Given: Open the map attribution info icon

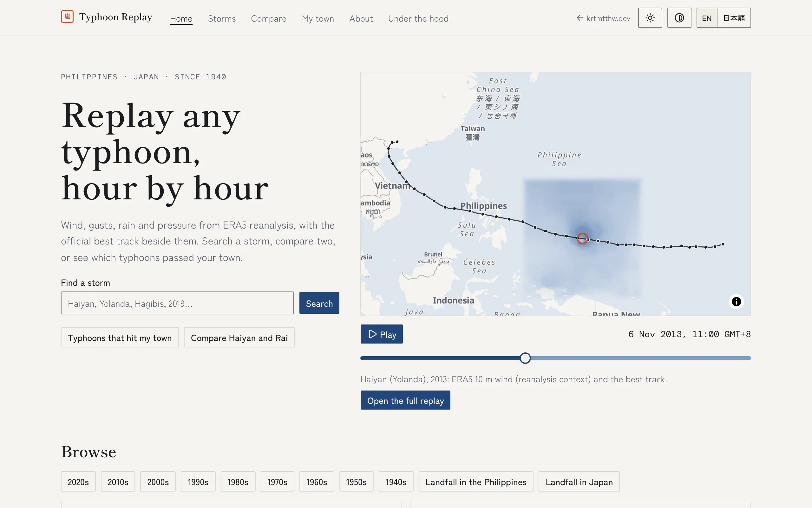Looking at the screenshot, I should click(736, 301).
